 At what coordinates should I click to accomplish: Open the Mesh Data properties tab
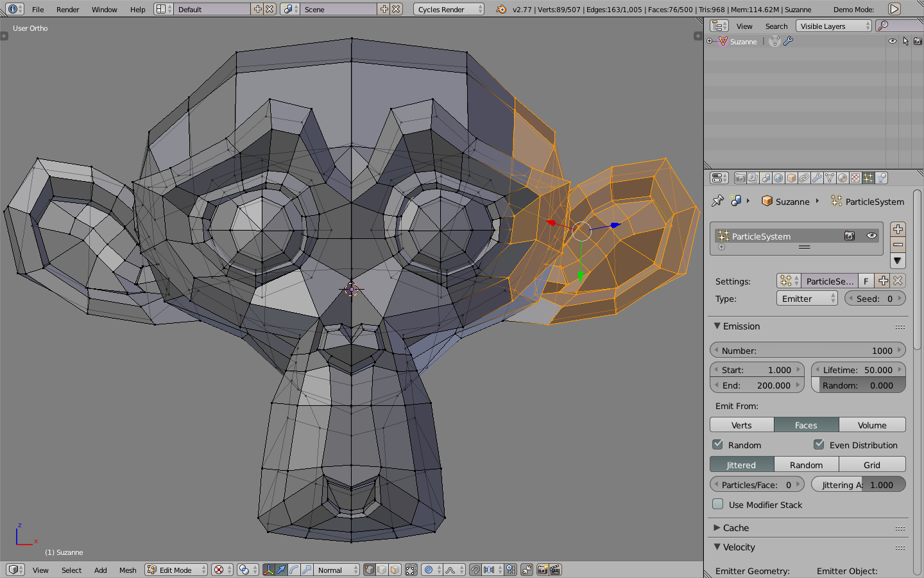[x=830, y=178]
